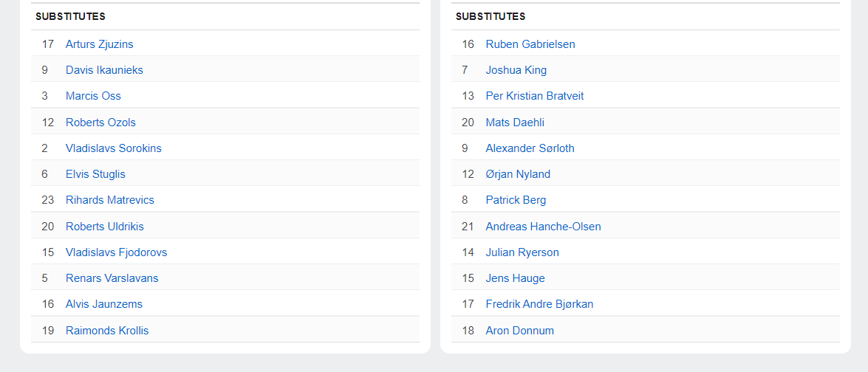Image resolution: width=868 pixels, height=372 pixels.
Task: Open Andreas Hanche-Olsen profile
Action: 543,227
